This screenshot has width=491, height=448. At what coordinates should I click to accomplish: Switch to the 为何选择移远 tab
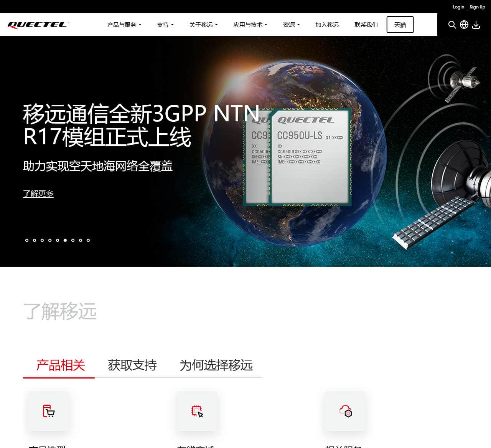(x=216, y=365)
